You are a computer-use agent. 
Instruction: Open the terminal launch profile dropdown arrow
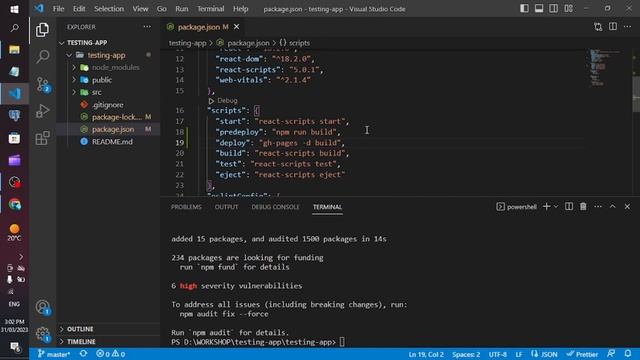point(556,207)
